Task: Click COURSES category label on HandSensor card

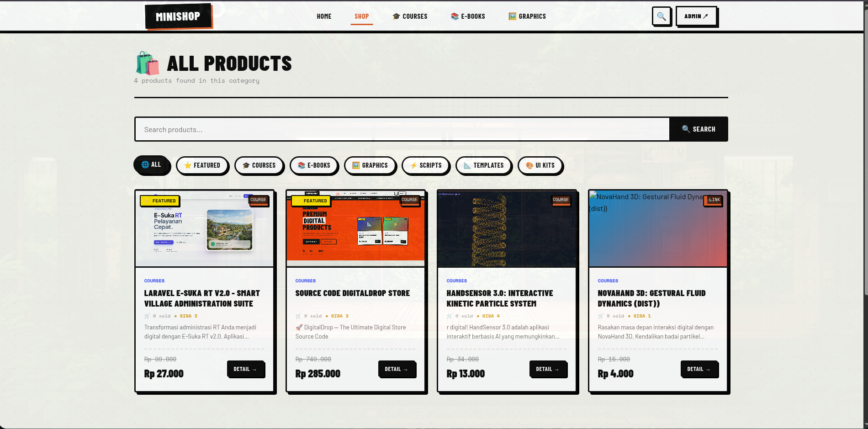Action: (x=457, y=281)
